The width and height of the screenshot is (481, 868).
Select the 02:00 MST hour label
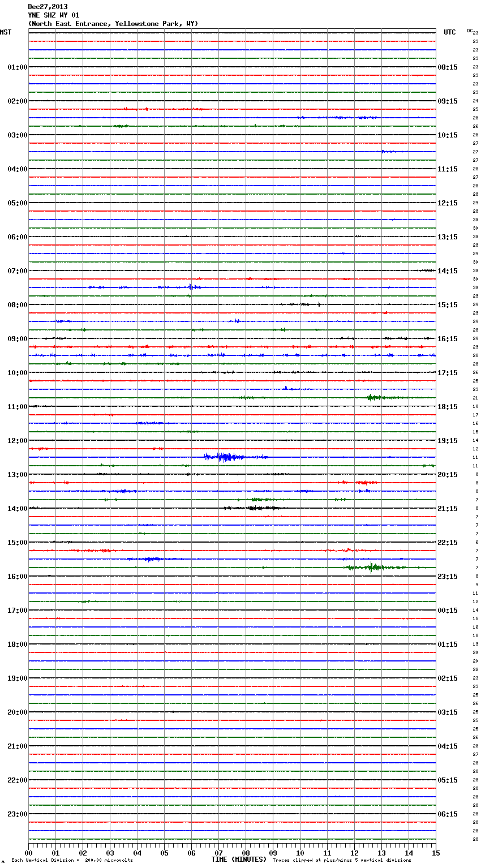tap(18, 101)
